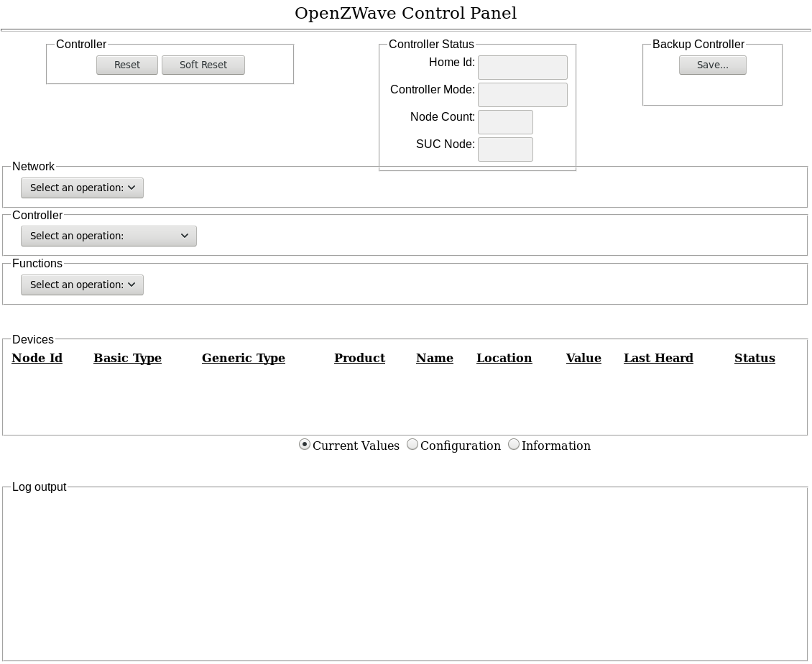Select the Configuration radio button
This screenshot has height=664, width=812.
(412, 444)
